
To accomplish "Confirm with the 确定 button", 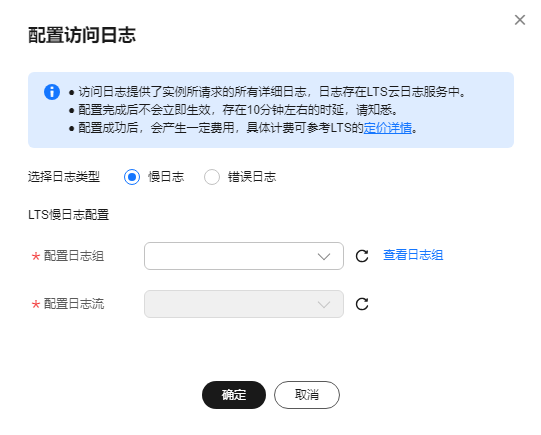I will click(234, 395).
